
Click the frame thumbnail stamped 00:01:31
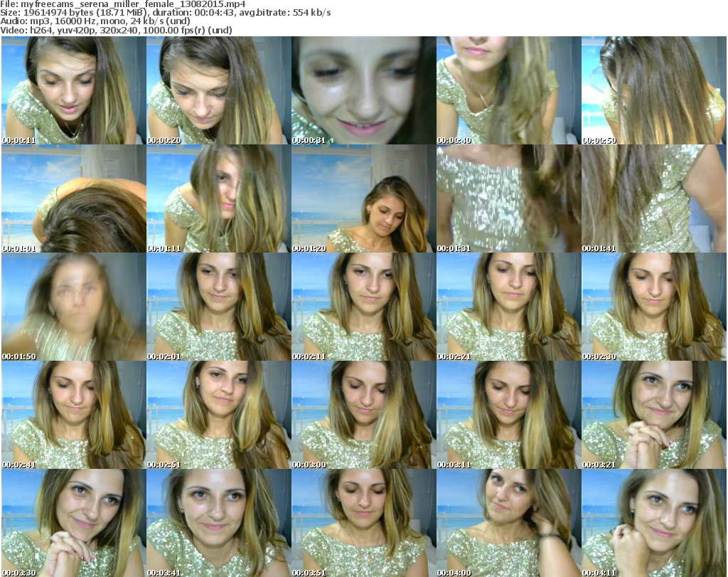click(x=508, y=198)
